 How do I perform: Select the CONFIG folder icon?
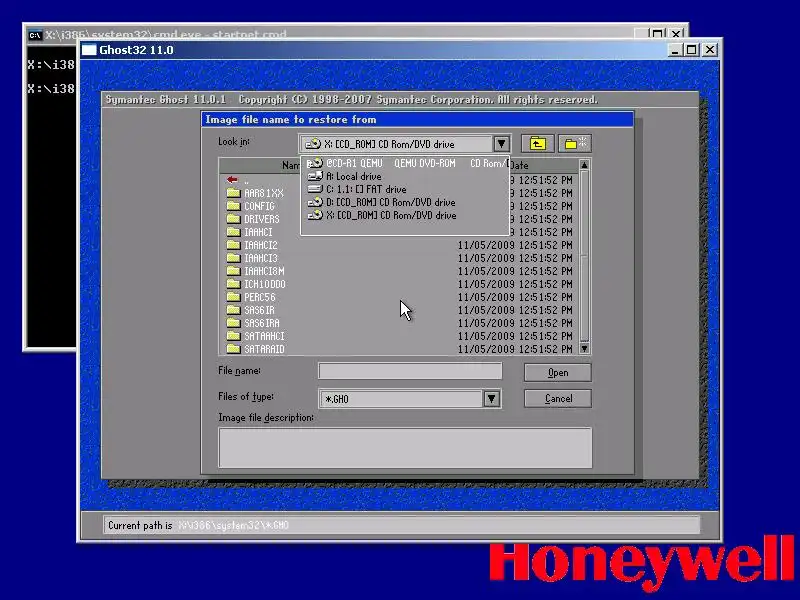[233, 206]
